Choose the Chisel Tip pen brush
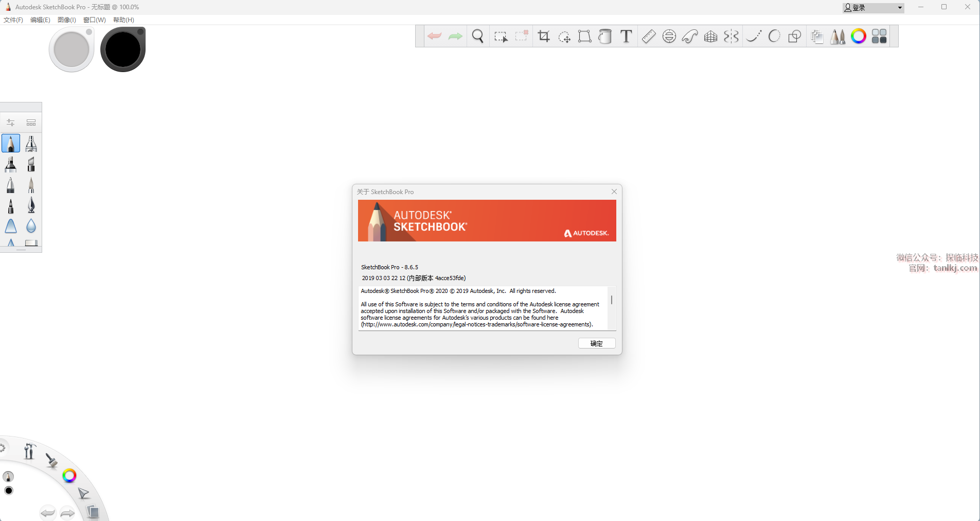980x521 pixels. 31,164
